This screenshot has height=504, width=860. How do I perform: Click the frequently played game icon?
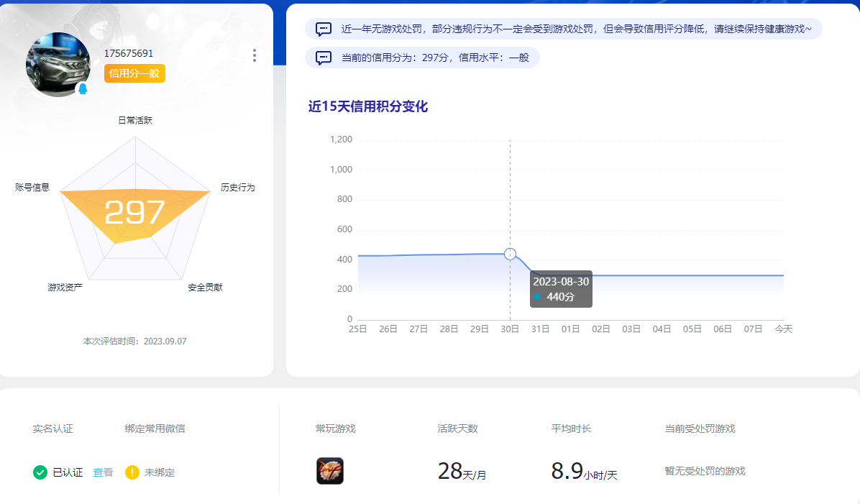pos(330,471)
